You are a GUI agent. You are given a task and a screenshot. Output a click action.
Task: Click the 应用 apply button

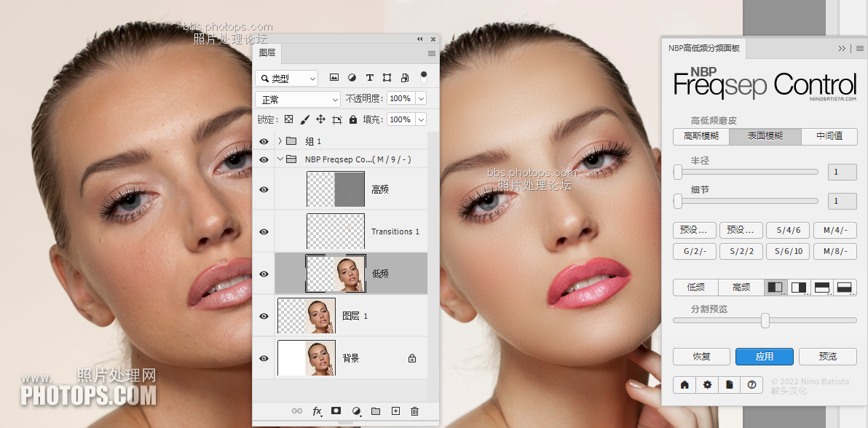click(x=765, y=357)
